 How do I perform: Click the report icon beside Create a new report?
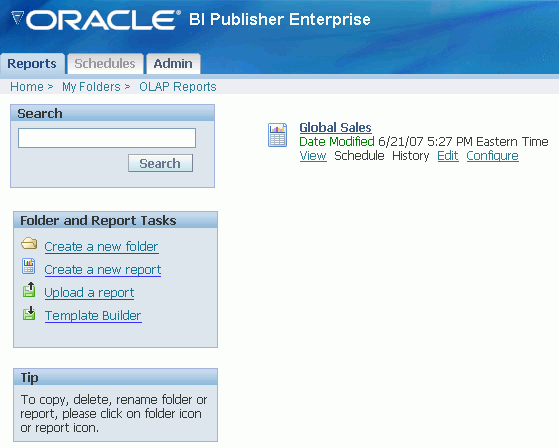pos(29,266)
